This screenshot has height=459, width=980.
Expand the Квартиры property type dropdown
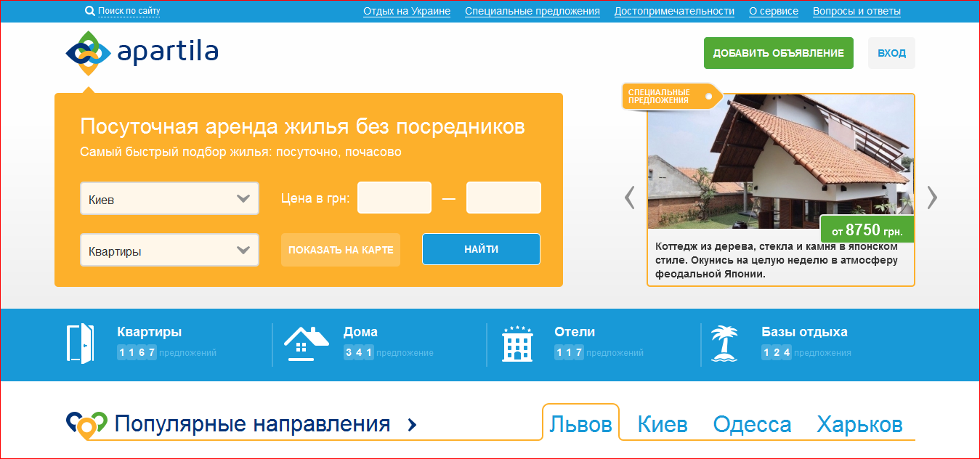(x=169, y=249)
